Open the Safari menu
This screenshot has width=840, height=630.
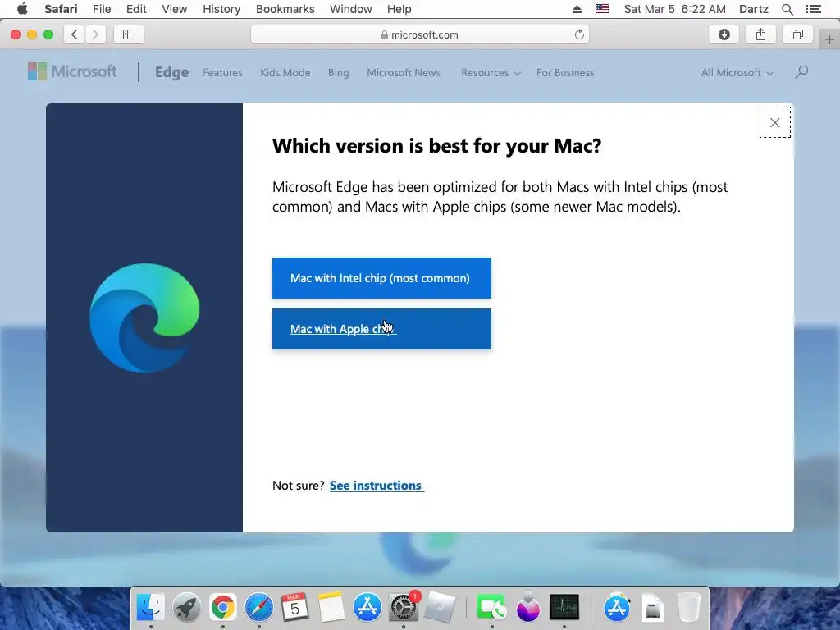coord(61,9)
